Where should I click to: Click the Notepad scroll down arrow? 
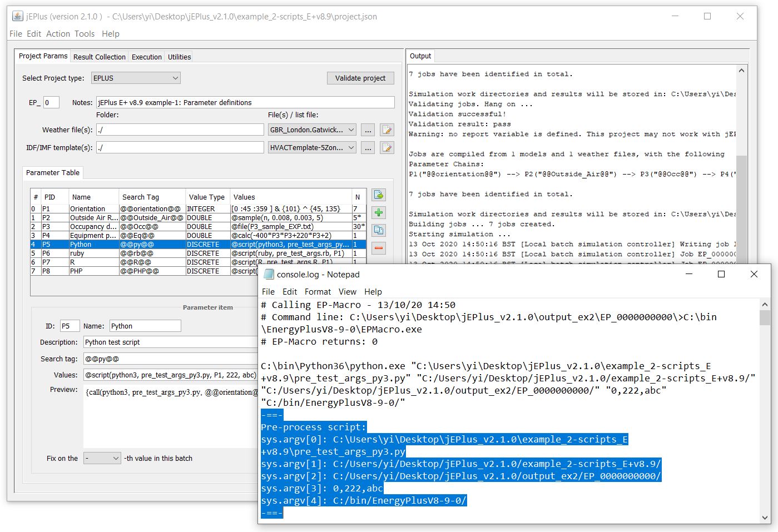(x=765, y=518)
